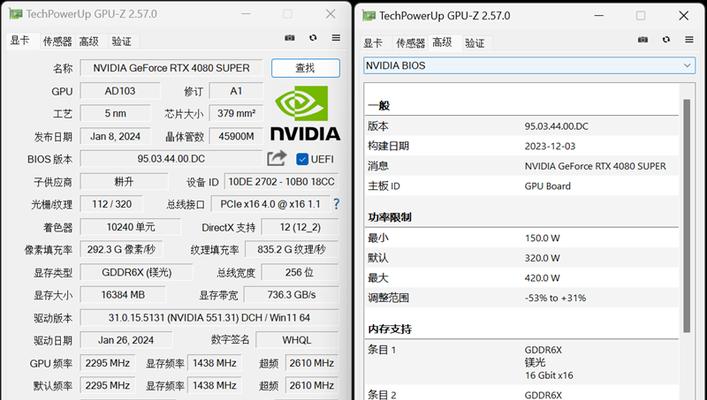Click the right window vertical scrollbar
707x400 pixels.
(687, 216)
